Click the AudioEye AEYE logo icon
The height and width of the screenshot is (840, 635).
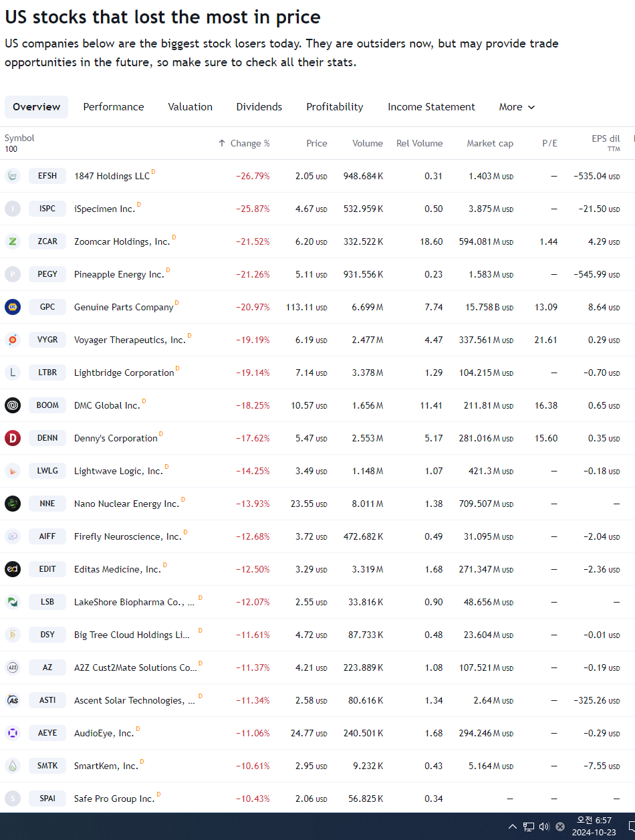pyautogui.click(x=13, y=733)
